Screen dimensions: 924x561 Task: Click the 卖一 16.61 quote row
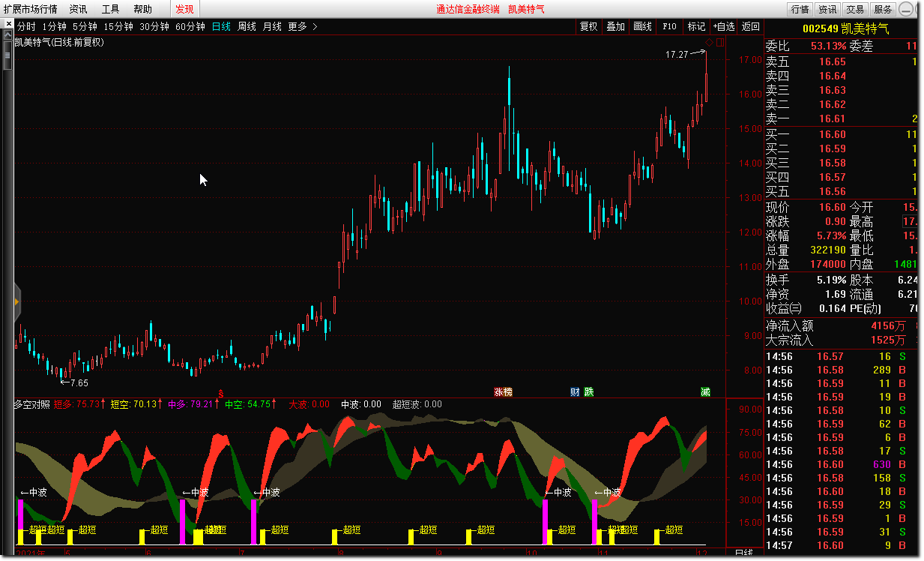click(841, 118)
